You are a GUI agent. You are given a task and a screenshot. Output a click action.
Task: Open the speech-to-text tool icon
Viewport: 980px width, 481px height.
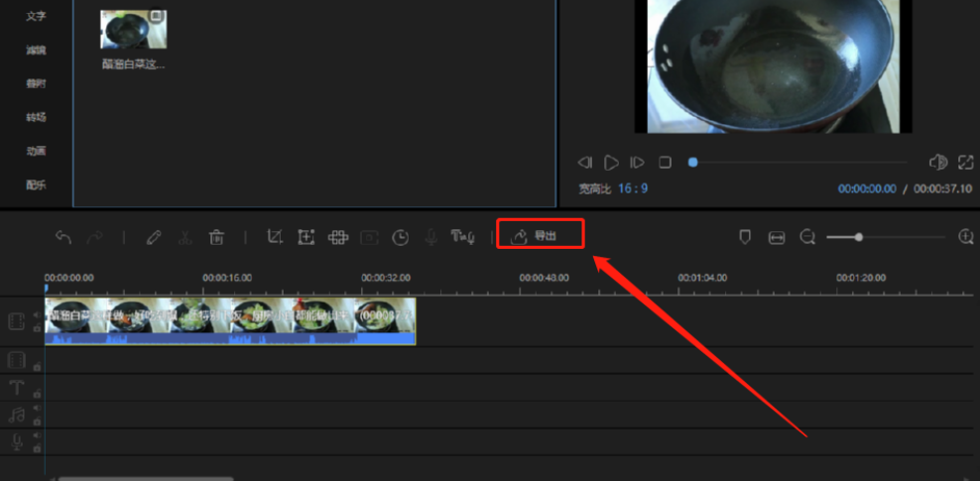pos(462,237)
